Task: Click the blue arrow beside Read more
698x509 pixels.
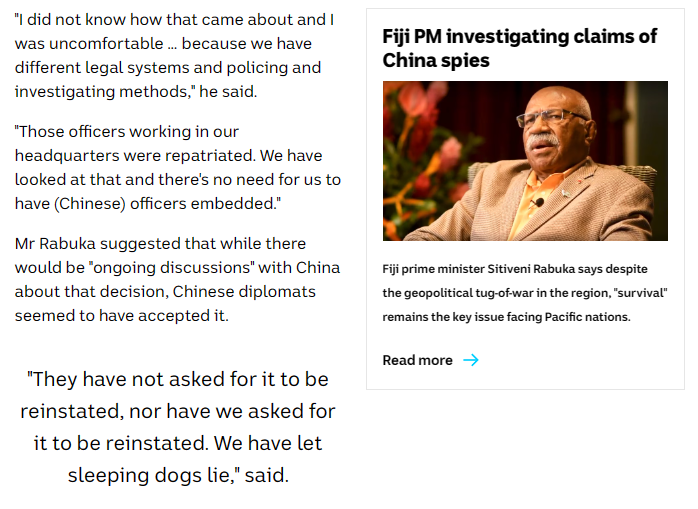Action: (x=470, y=360)
